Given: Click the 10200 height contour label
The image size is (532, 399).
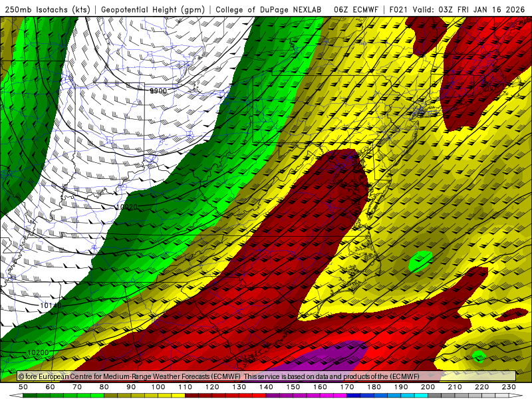Looking at the screenshot, I should pos(38,352).
